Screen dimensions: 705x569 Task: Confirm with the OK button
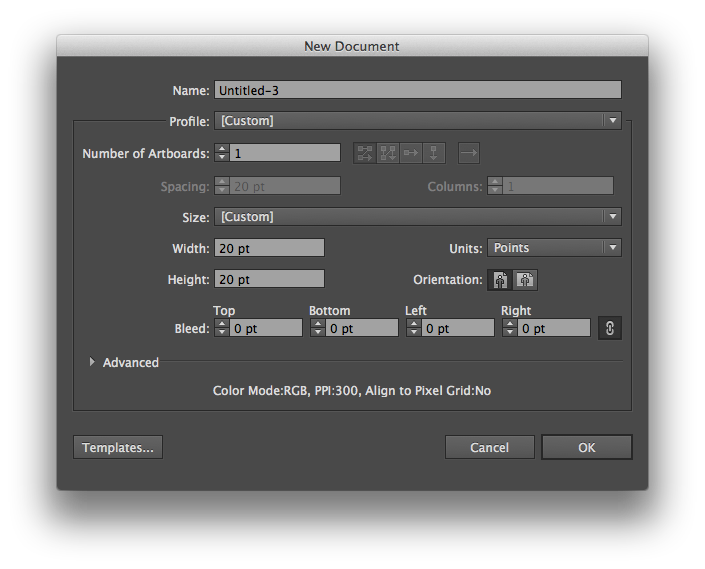tap(587, 447)
